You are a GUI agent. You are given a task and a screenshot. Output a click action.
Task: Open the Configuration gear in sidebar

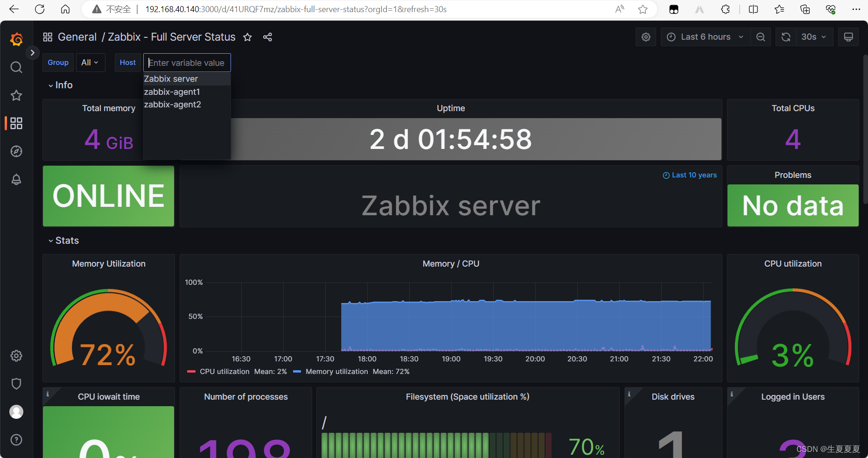(x=16, y=356)
